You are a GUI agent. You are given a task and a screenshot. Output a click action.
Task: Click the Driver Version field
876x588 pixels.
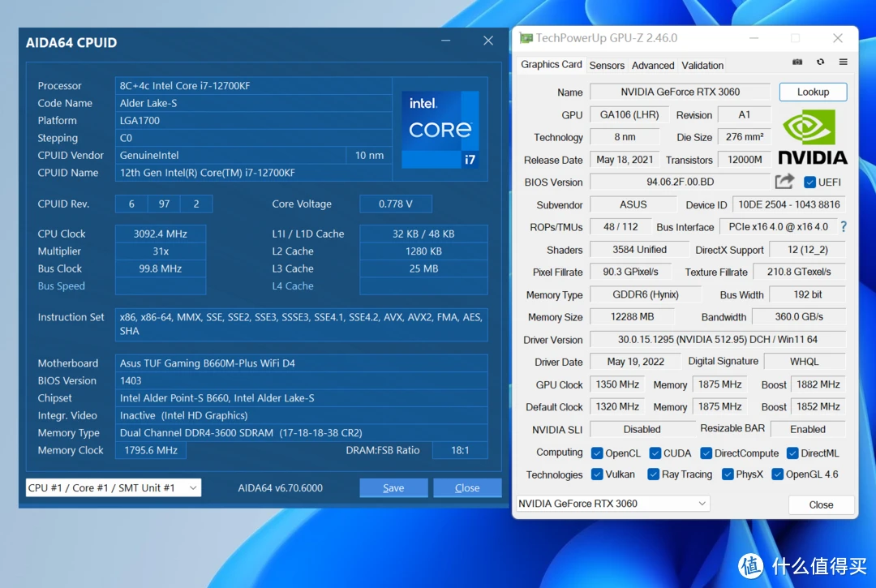[x=717, y=340]
